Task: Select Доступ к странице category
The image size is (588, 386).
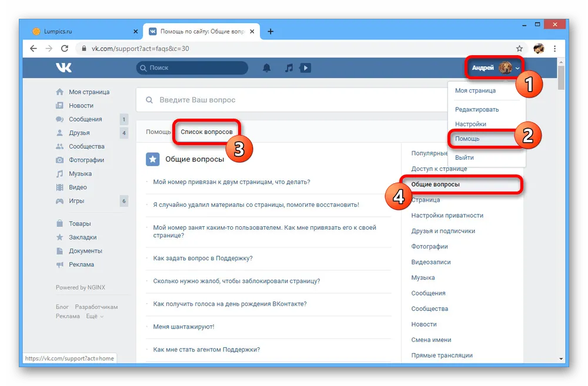Action: click(x=439, y=169)
